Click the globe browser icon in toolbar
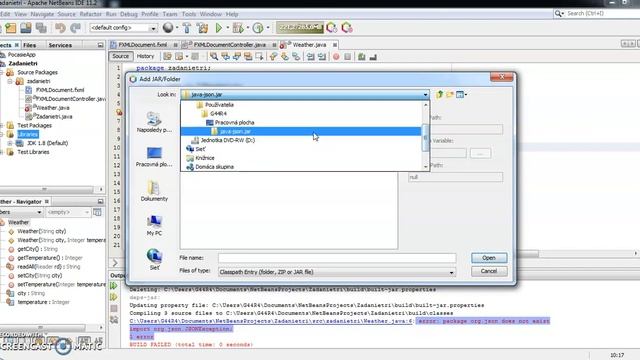640x360 pixels. [168, 28]
